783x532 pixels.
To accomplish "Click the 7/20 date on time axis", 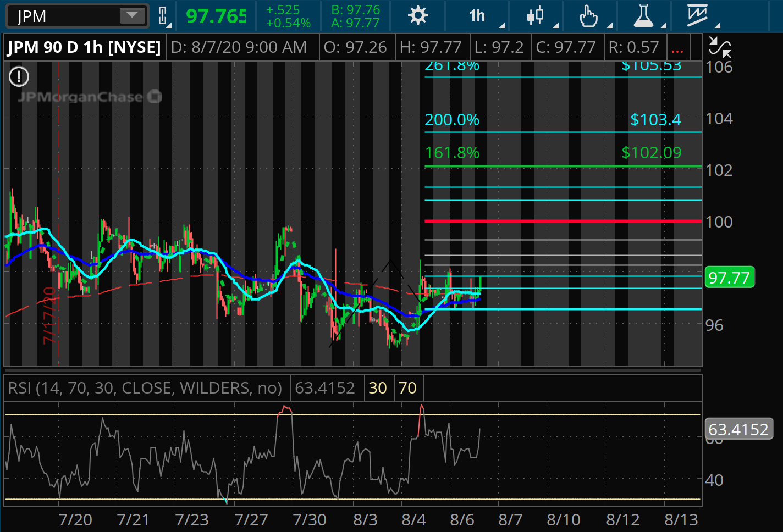I will (75, 520).
